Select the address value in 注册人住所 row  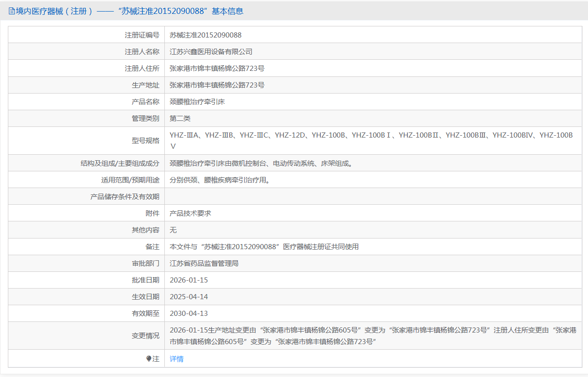217,68
